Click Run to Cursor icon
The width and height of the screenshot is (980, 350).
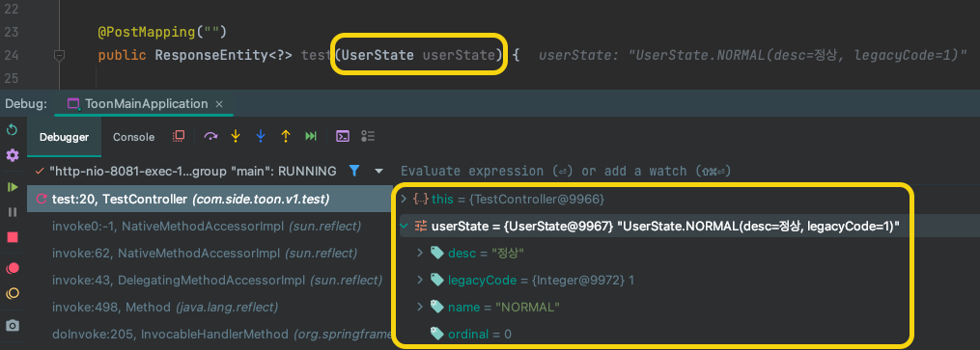pos(311,136)
